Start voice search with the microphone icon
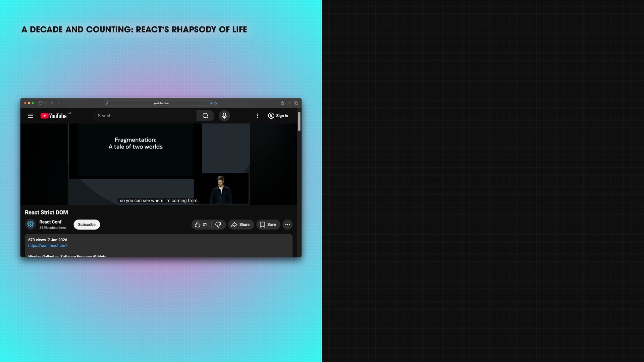The height and width of the screenshot is (362, 644). (224, 116)
